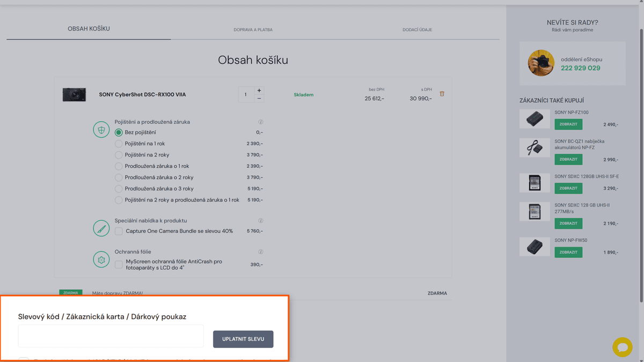Viewport: 644px width, 362px height.
Task: Go to Dodací údaje step
Action: (417, 29)
